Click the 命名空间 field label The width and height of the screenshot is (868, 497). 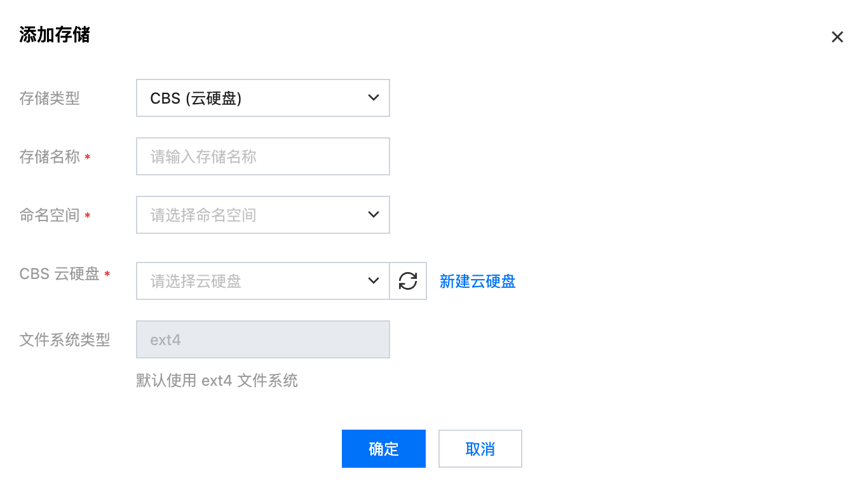point(50,215)
